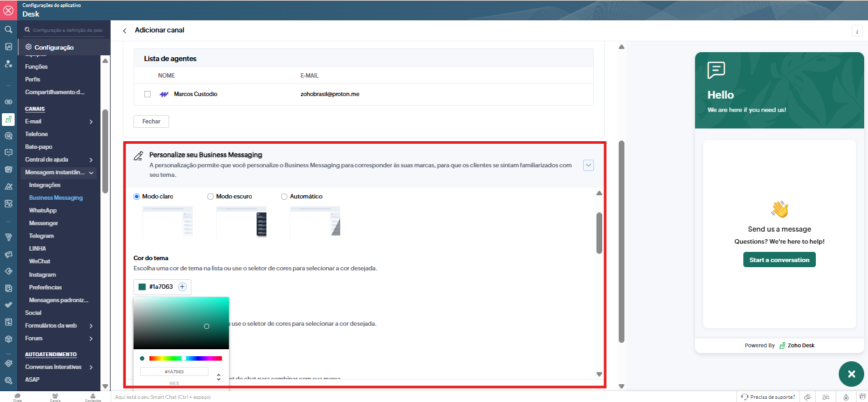
Task: Toggle the HEX color format switcher arrows
Action: tap(219, 377)
